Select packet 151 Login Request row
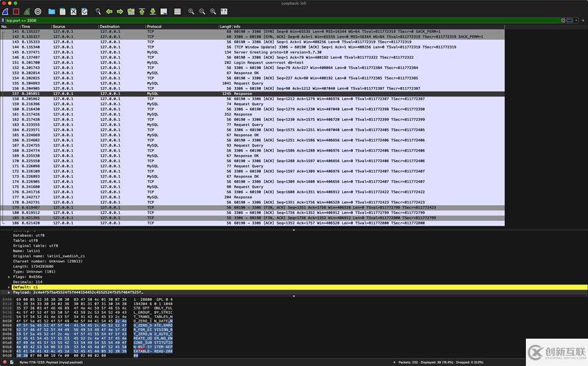 [252, 63]
